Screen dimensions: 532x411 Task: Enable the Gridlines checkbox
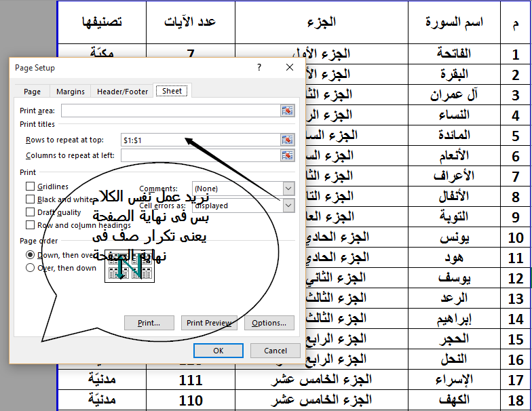point(30,186)
